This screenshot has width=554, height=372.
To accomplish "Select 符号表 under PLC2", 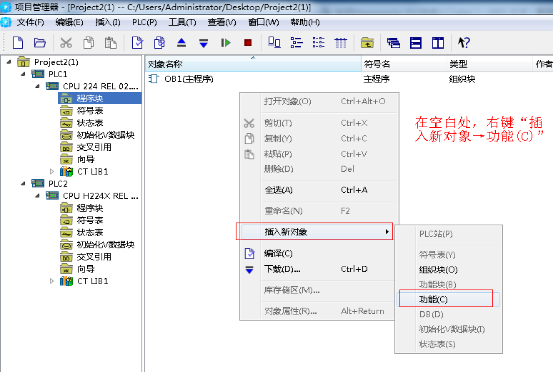I will pos(90,220).
